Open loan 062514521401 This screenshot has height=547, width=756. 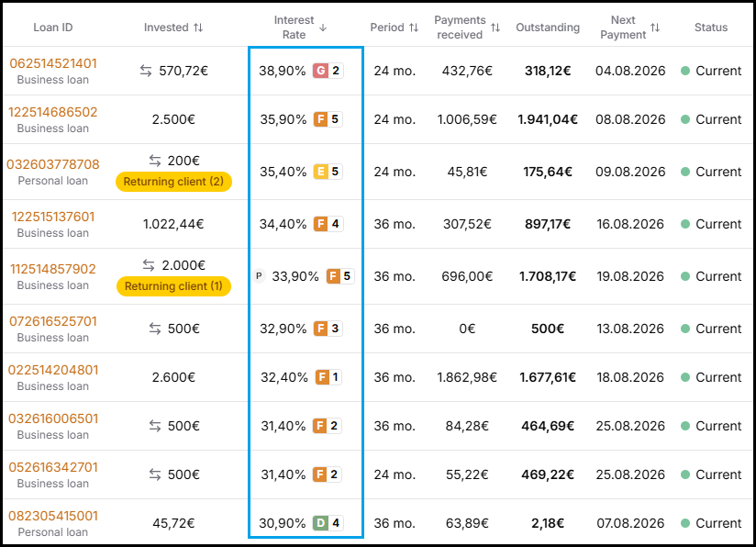(x=53, y=63)
